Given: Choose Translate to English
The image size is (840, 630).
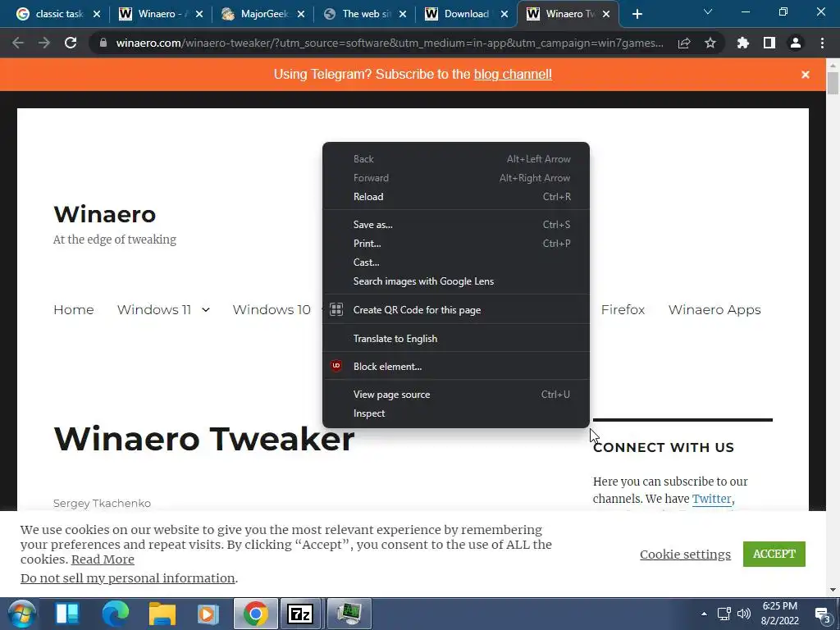Looking at the screenshot, I should click(456, 339).
